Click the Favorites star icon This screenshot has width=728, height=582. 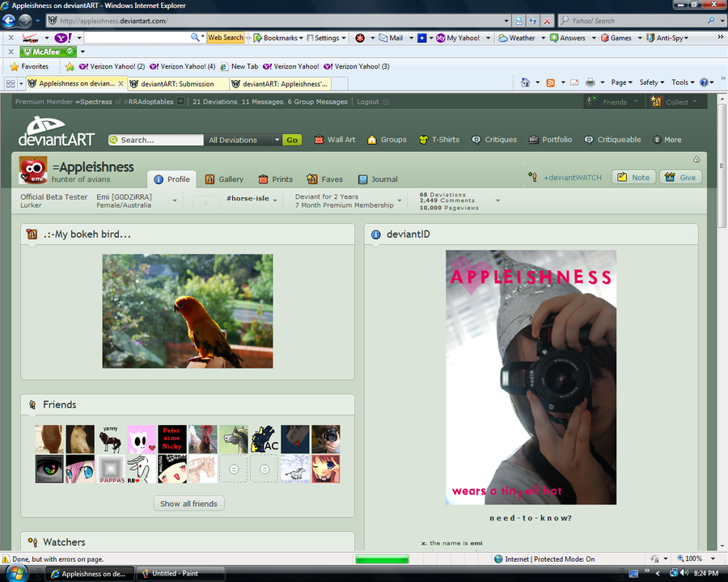pyautogui.click(x=15, y=67)
